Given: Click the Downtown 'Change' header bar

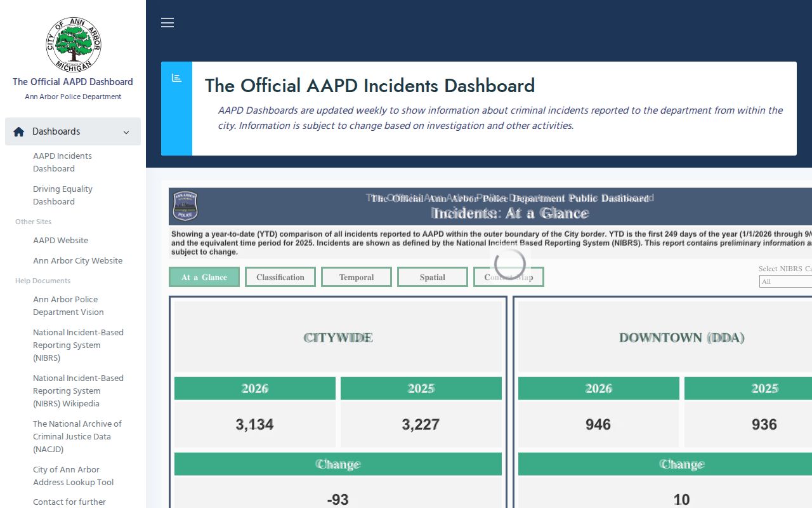Looking at the screenshot, I should [665, 464].
